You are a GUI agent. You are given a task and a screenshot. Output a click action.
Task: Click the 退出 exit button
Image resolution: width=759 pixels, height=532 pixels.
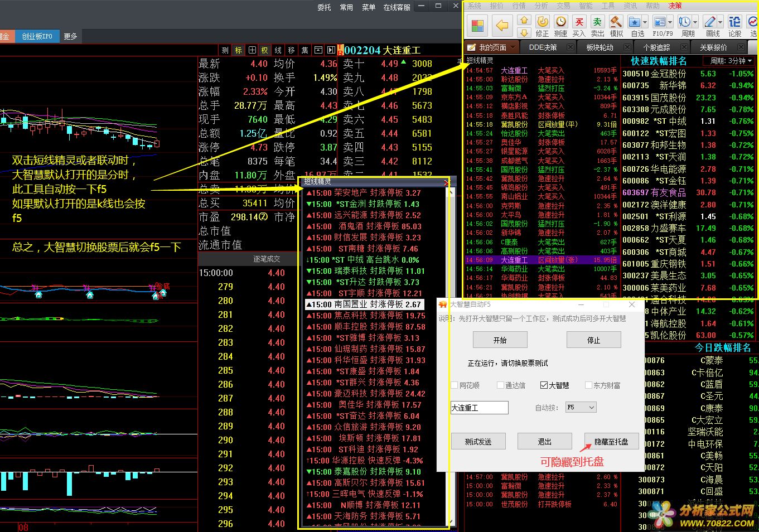545,441
